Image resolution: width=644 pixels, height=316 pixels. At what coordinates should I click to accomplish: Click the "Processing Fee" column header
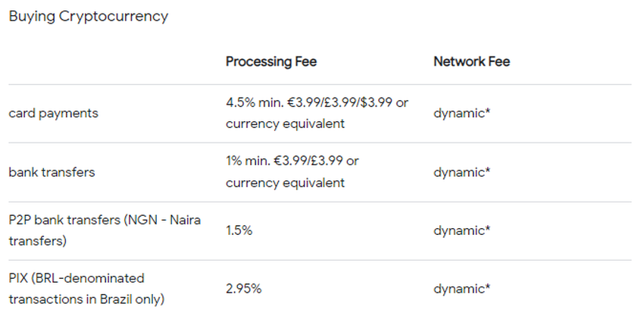click(271, 61)
